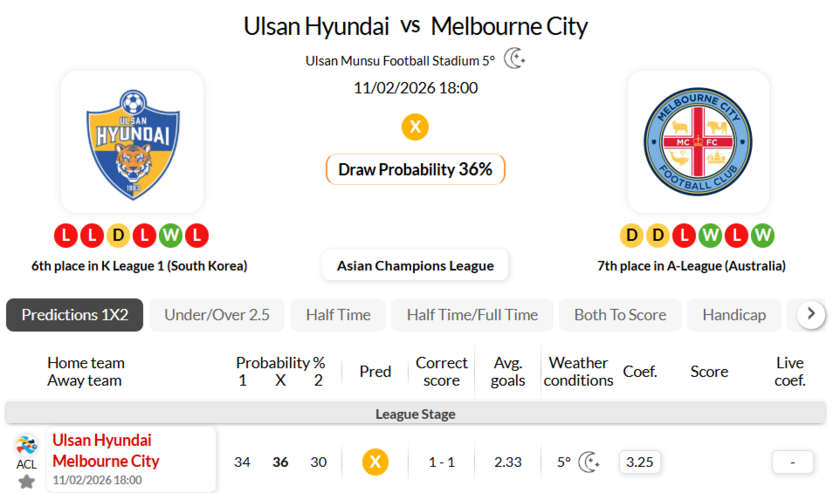
Task: Open the Handicap tab
Action: click(734, 315)
